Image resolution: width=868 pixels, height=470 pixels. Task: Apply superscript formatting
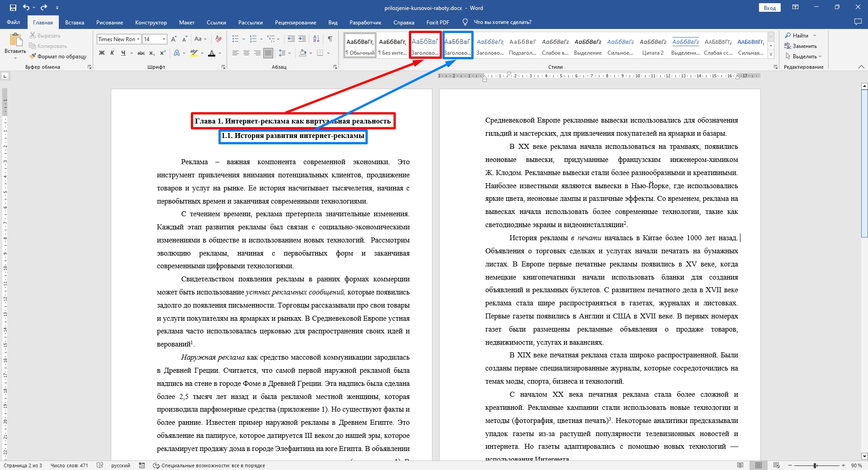[163, 53]
